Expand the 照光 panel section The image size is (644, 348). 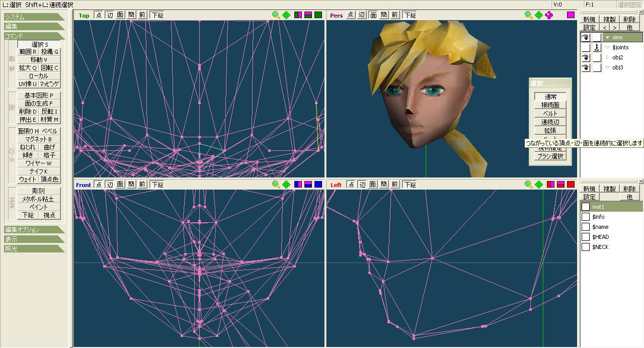(34, 249)
